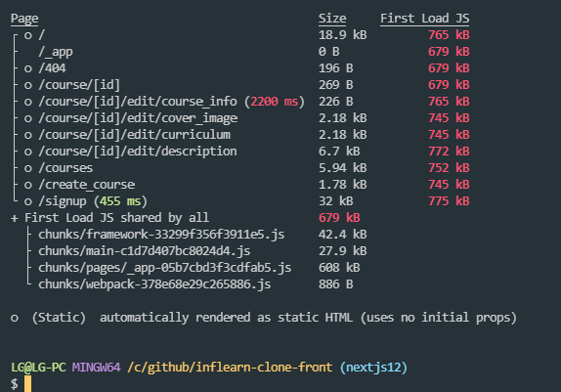The width and height of the screenshot is (561, 392).
Task: Click the First Load JS column header
Action: pyautogui.click(x=425, y=19)
